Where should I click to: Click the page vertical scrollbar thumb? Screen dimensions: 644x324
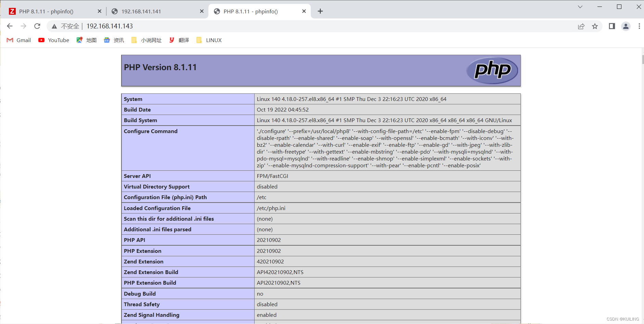(x=643, y=59)
